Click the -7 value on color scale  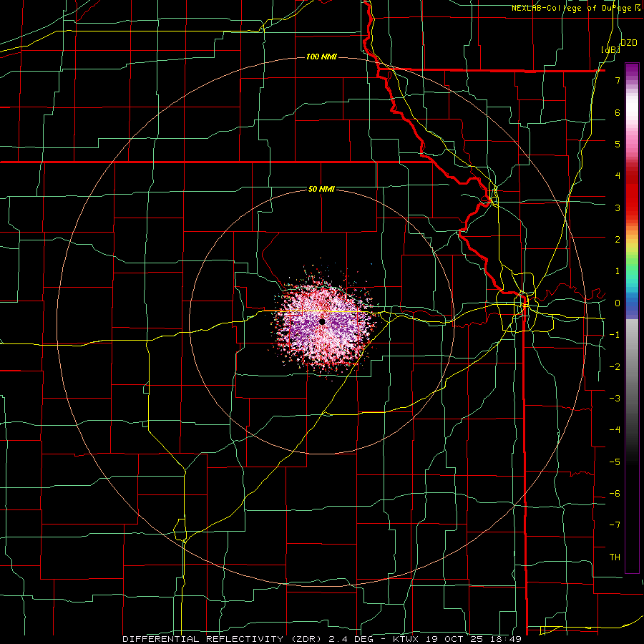[615, 525]
